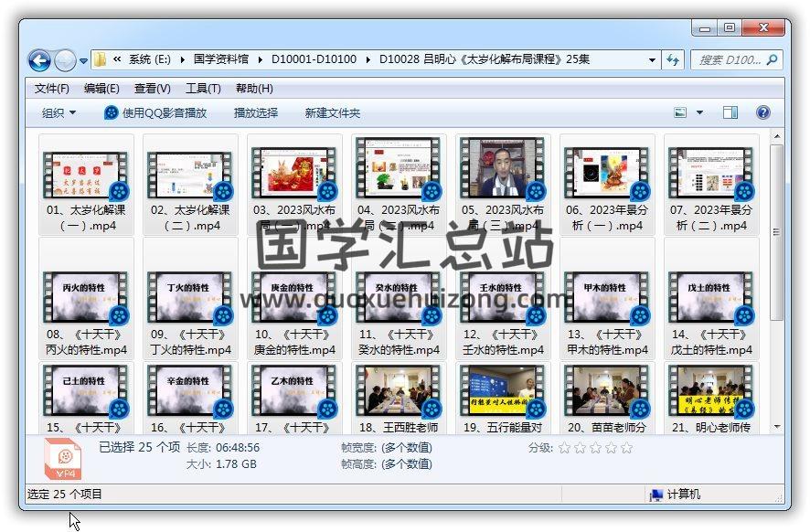
Task: Click the Back navigation arrow button
Action: [39, 60]
